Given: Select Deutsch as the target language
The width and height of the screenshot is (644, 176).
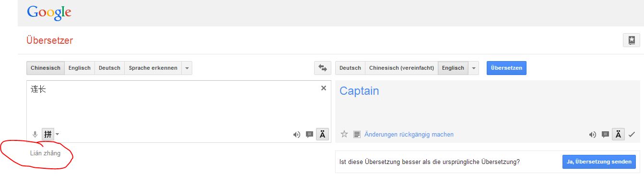Looking at the screenshot, I should pos(350,68).
